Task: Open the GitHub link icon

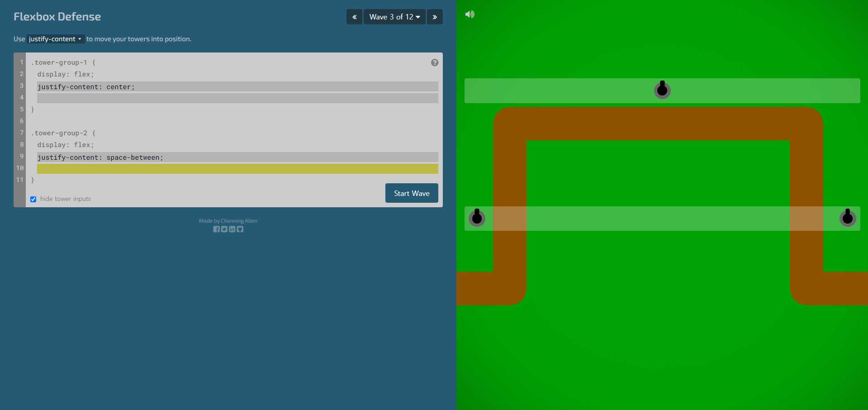Action: [x=240, y=229]
